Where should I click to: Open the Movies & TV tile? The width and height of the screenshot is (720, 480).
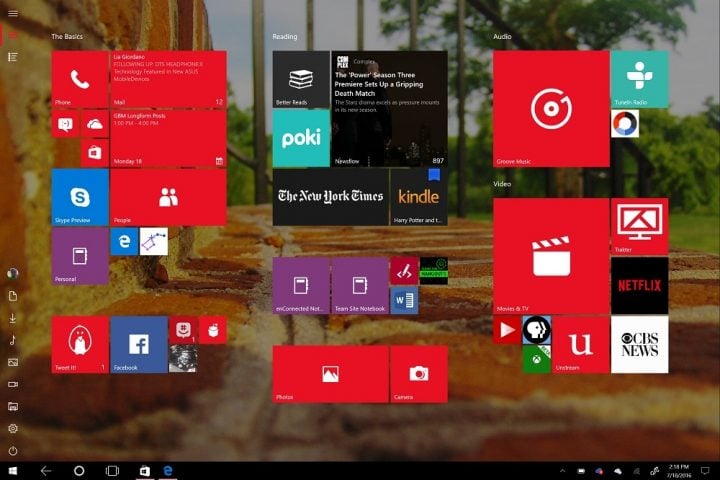point(550,256)
